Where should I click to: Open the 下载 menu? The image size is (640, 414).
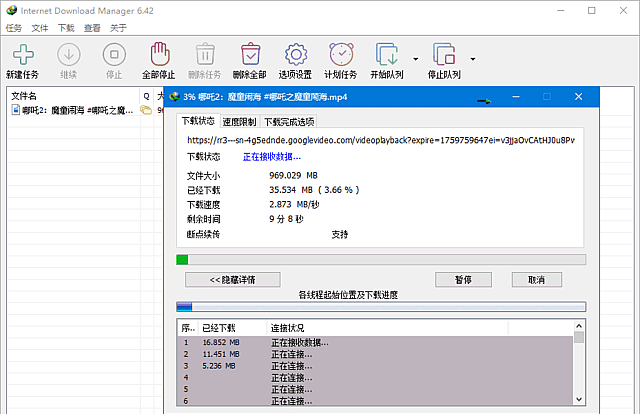click(x=66, y=28)
